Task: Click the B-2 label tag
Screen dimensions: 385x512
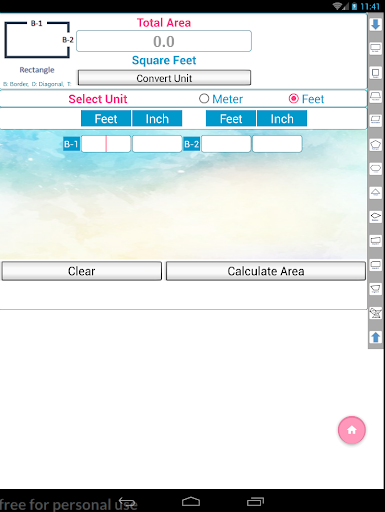Action: (x=192, y=144)
